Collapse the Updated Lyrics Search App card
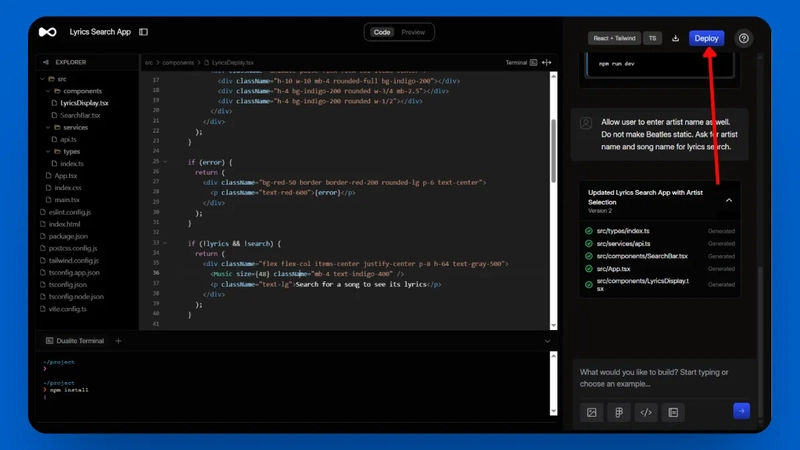 point(729,201)
